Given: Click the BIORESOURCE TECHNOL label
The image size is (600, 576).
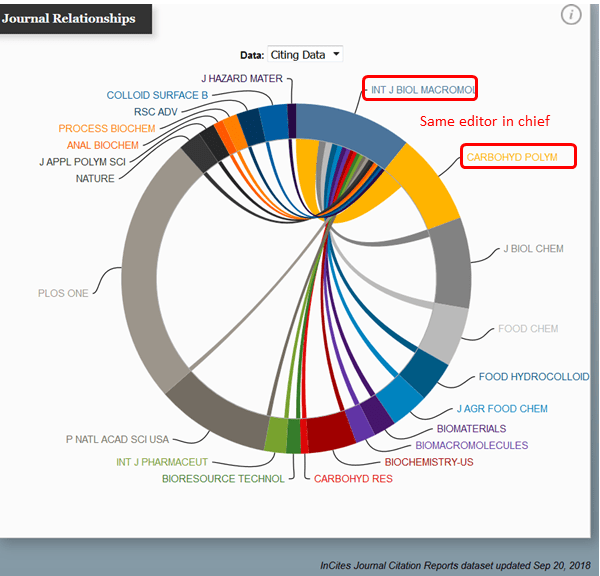Looking at the screenshot, I should (223, 479).
